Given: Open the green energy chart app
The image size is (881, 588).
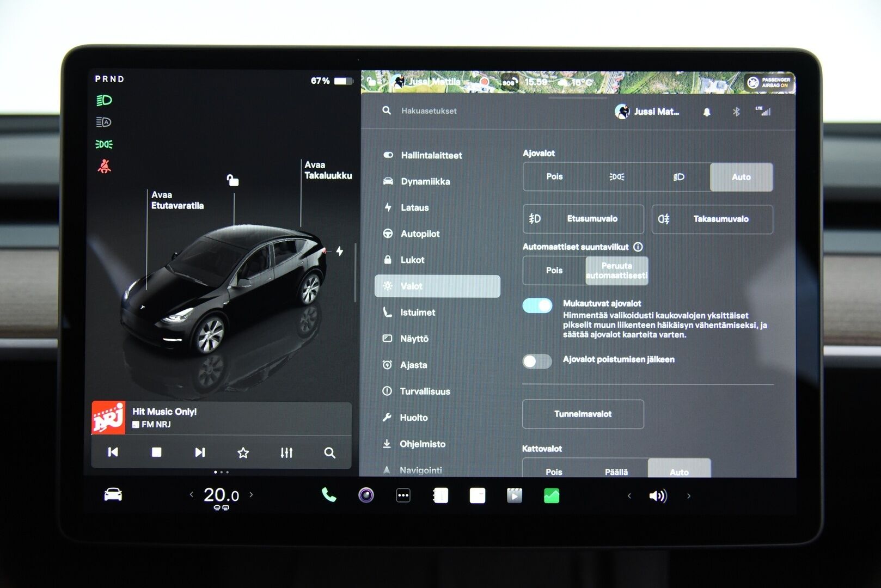Looking at the screenshot, I should pyautogui.click(x=552, y=495).
